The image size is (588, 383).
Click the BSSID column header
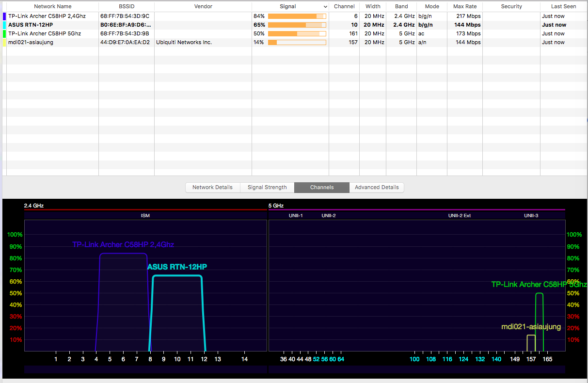point(127,6)
